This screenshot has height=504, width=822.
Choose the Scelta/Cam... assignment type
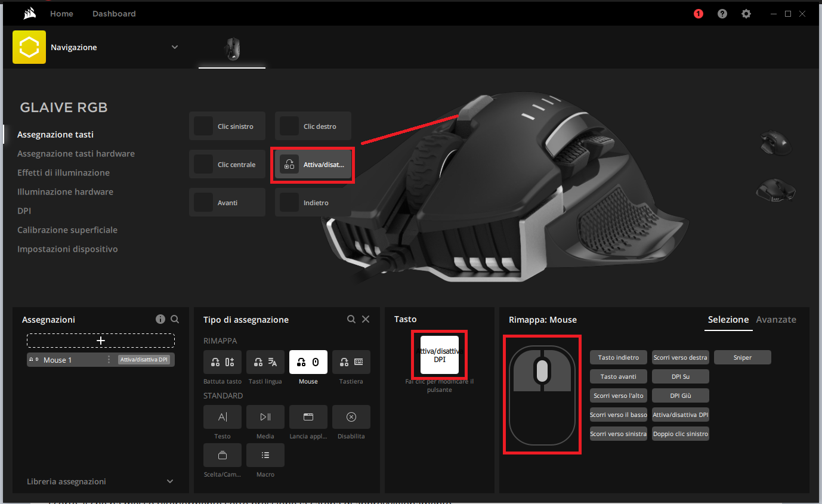click(x=223, y=455)
